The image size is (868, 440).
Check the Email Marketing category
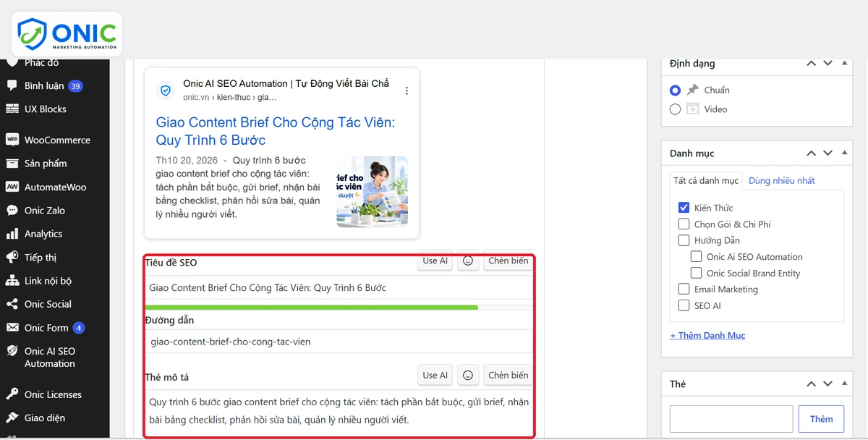[x=684, y=289]
